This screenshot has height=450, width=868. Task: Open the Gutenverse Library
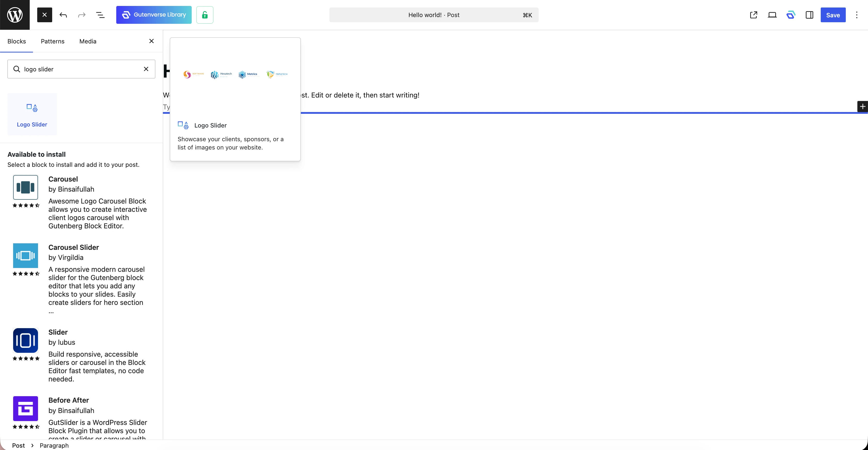point(154,15)
